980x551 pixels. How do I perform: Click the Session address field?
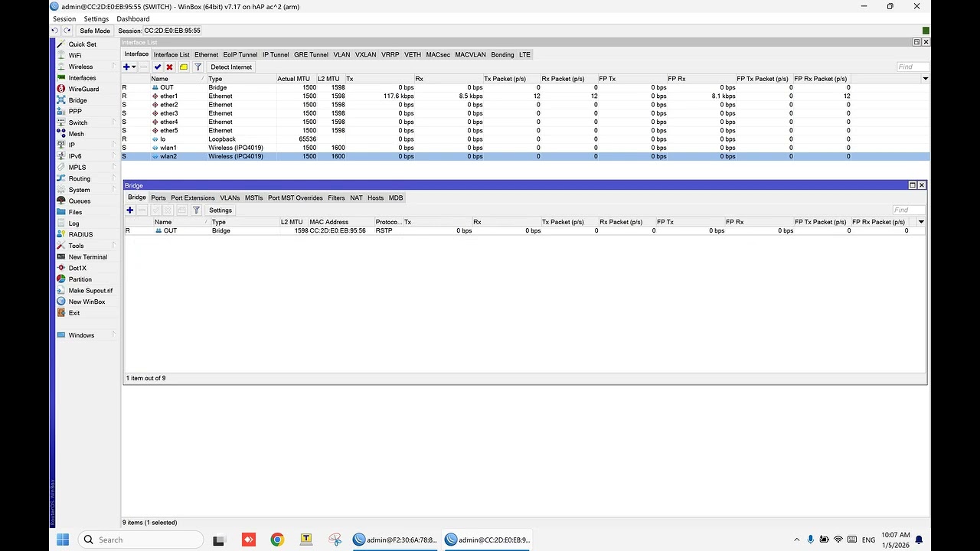[x=172, y=31]
